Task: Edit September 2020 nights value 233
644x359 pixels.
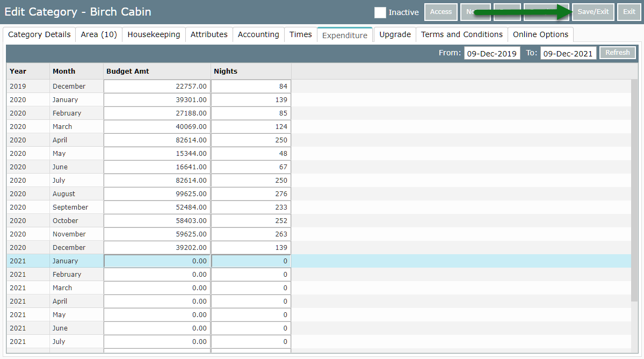Action: click(x=251, y=207)
